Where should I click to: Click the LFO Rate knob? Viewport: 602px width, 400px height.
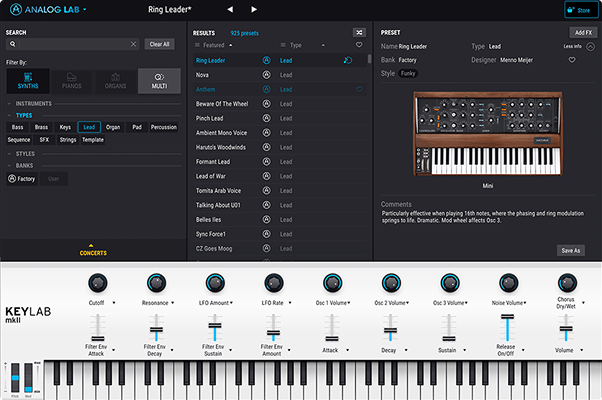coord(274,283)
